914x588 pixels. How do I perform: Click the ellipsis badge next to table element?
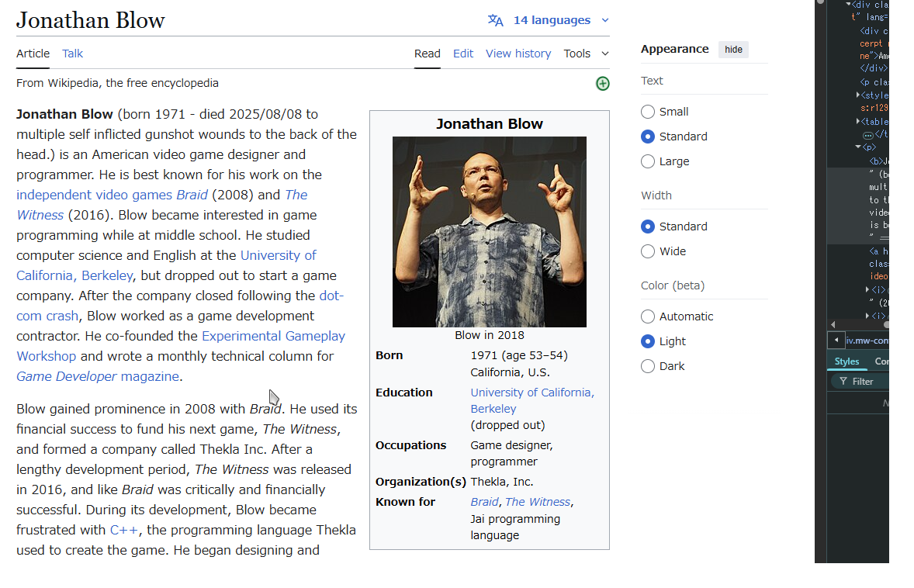pyautogui.click(x=868, y=135)
